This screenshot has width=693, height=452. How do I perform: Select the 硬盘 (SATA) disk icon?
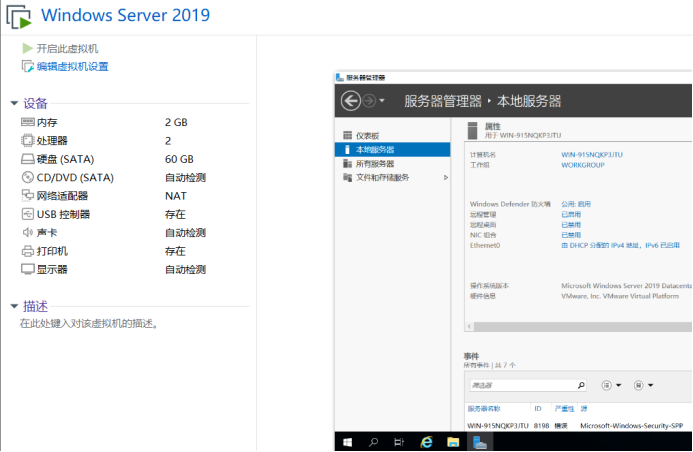click(27, 159)
